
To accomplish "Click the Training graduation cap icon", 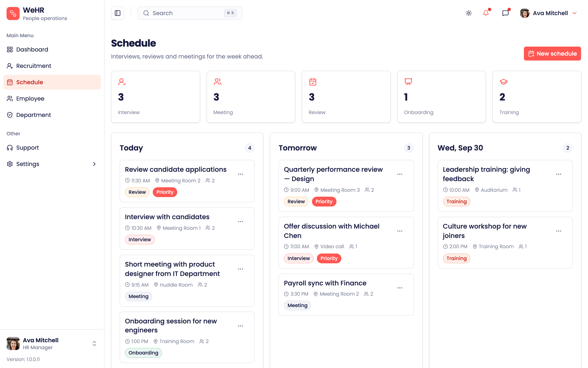I will (x=503, y=82).
